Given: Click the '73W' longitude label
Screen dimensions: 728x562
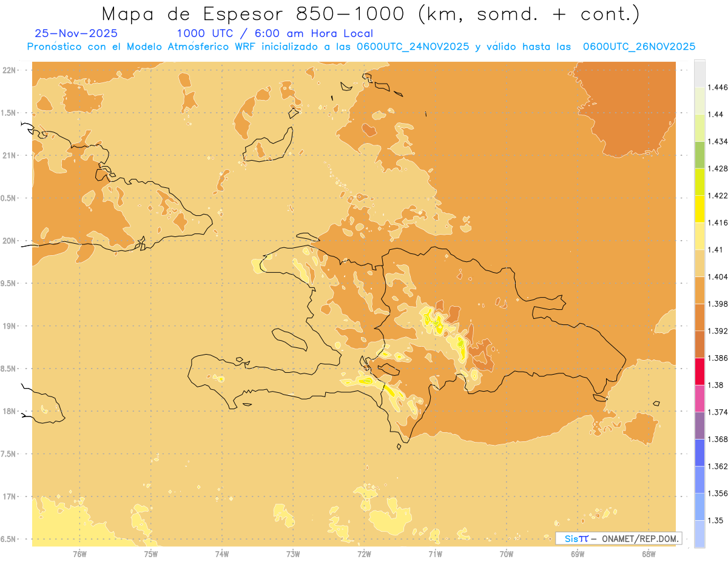Looking at the screenshot, I should coord(293,554).
